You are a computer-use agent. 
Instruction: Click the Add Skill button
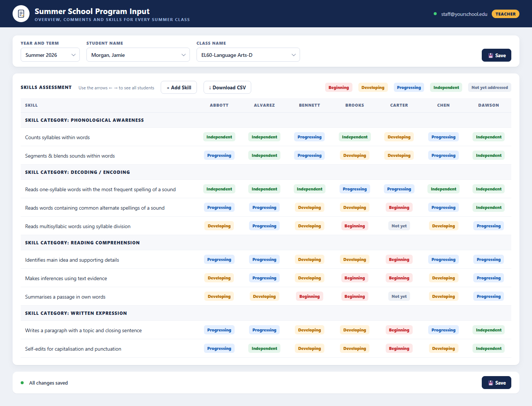(x=179, y=87)
